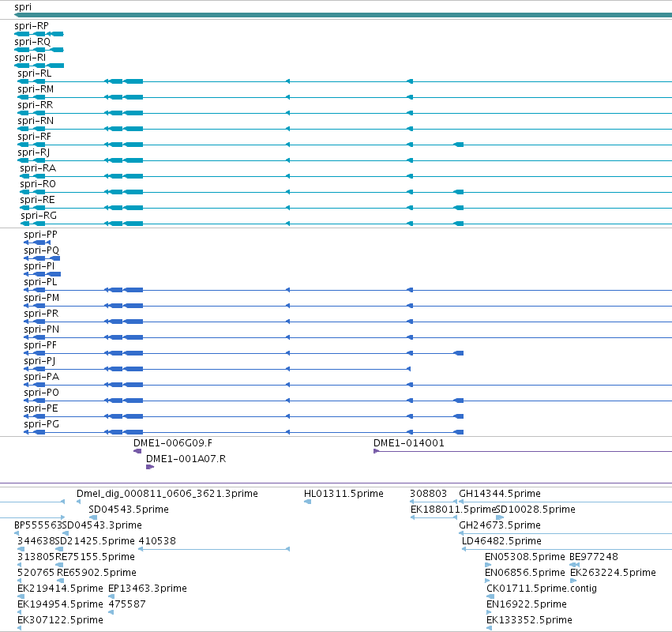
Task: Select the EN06856.5prime EST label
Action: (525, 574)
